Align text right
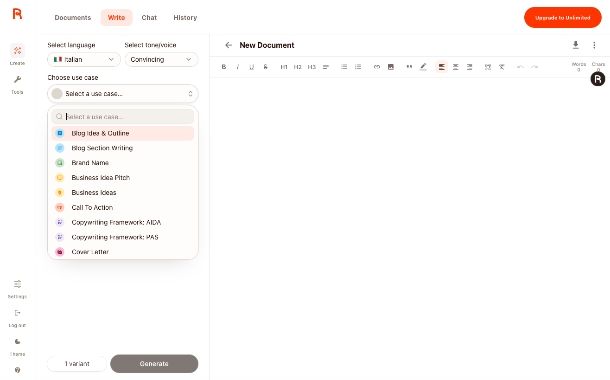The width and height of the screenshot is (610, 380). point(470,67)
